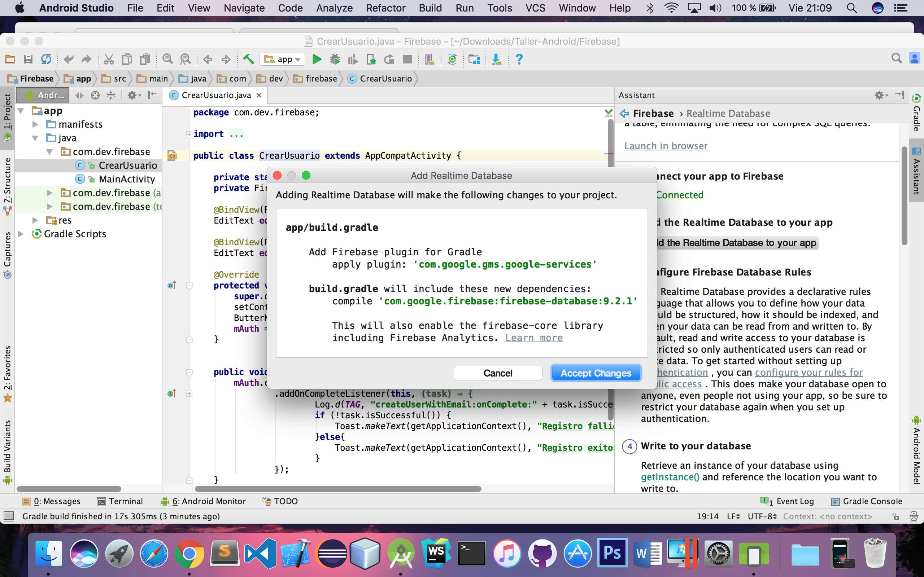The width and height of the screenshot is (924, 577).
Task: Click Assistant panel back arrow icon
Action: point(624,113)
